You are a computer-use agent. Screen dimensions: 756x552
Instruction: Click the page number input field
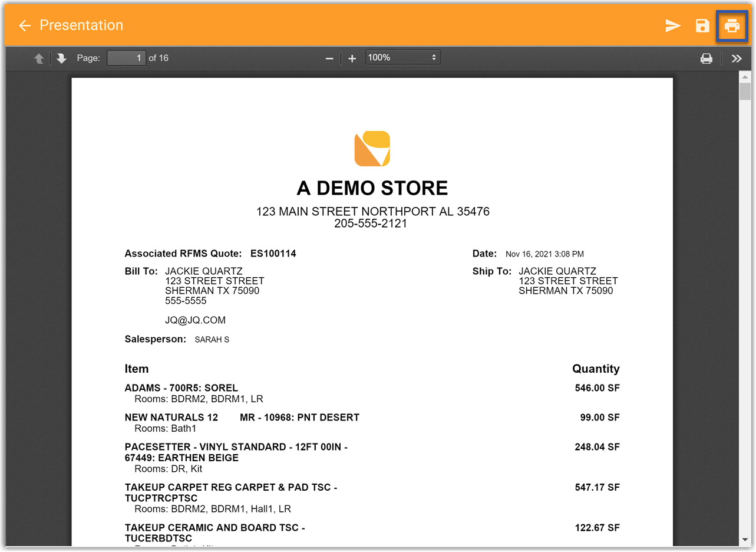pos(126,58)
